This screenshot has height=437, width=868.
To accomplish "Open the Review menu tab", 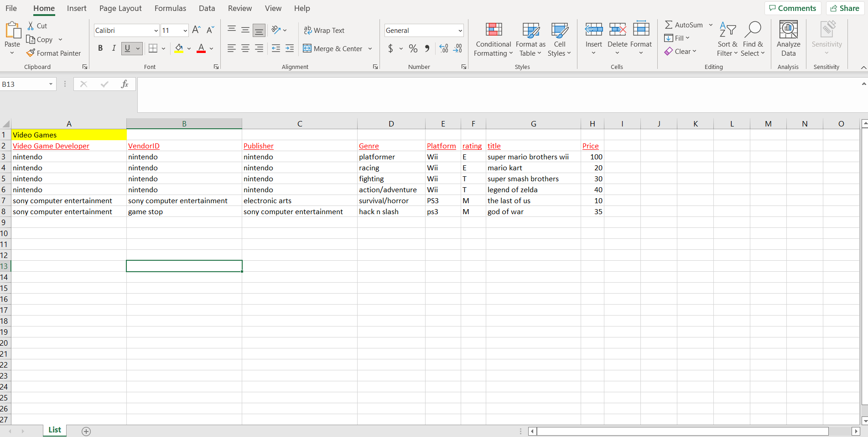I will [239, 8].
